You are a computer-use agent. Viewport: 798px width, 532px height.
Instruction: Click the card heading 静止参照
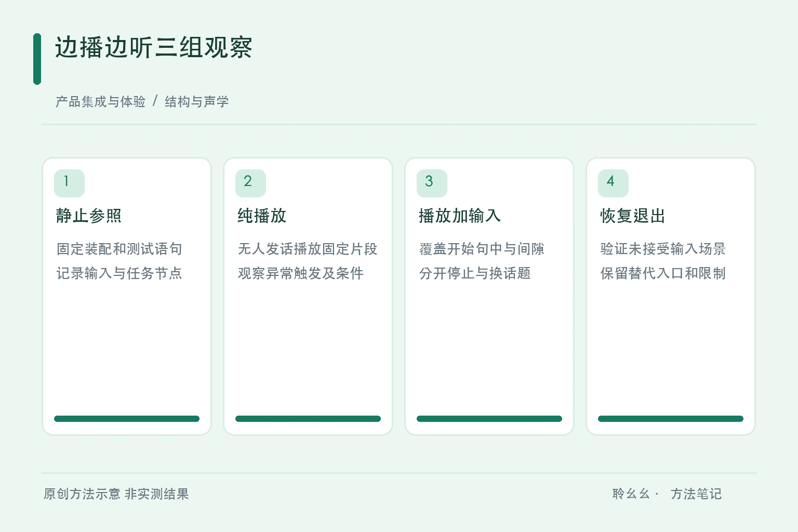click(x=89, y=216)
